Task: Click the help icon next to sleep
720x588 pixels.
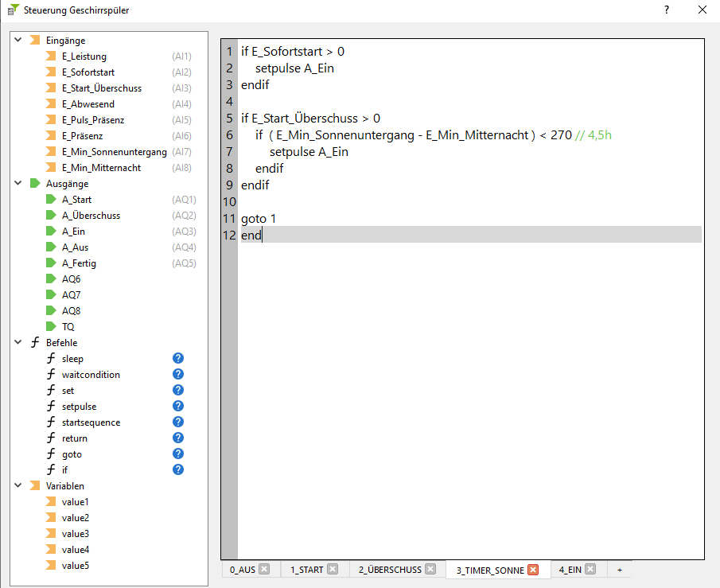Action: pos(178,359)
